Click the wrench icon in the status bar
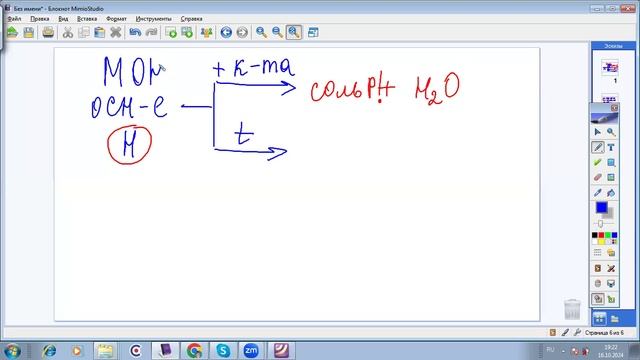This screenshot has height=360, width=640. tap(577, 333)
